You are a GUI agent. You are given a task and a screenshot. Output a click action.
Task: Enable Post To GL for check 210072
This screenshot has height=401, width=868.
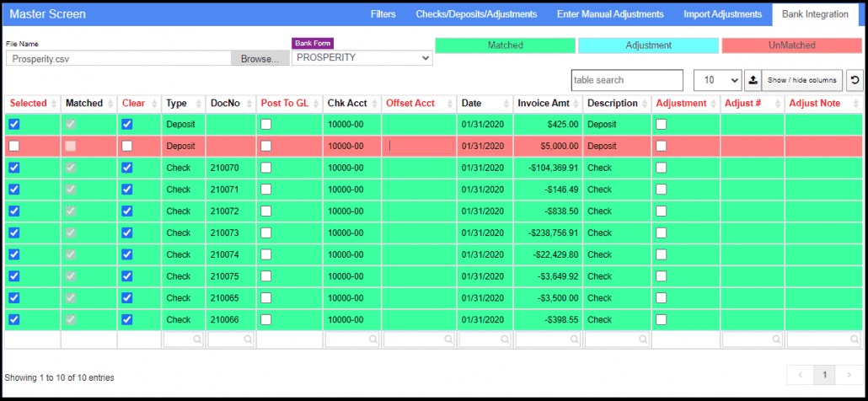click(266, 211)
